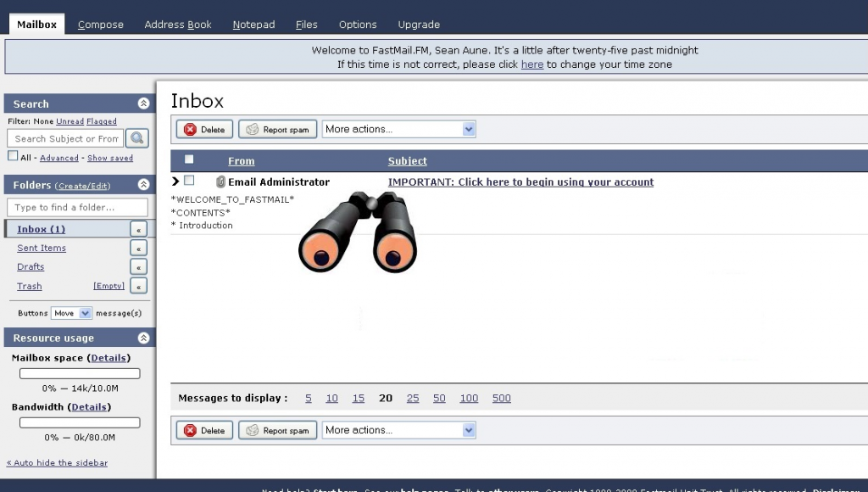Set messages to display to 50
The height and width of the screenshot is (492, 868).
point(439,398)
